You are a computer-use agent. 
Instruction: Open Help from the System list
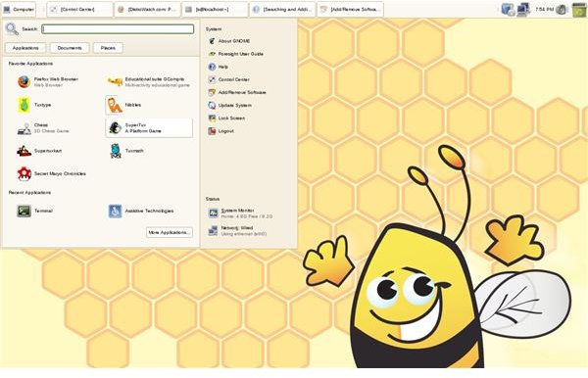219,67
